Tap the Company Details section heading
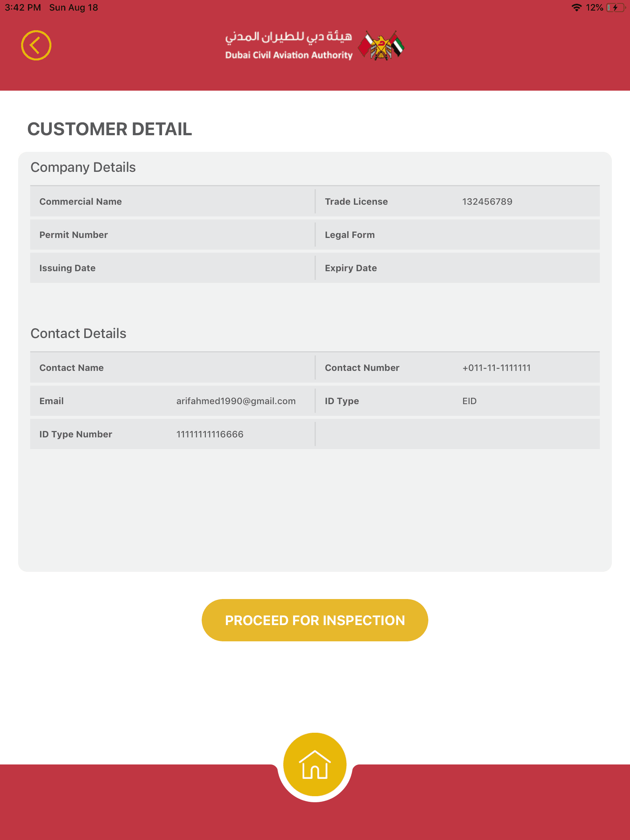630x840 pixels. 83,167
